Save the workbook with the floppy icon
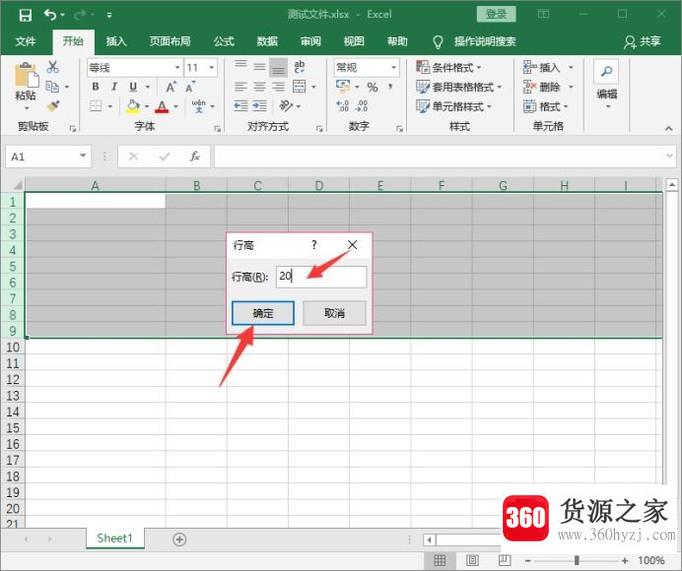This screenshot has height=571, width=682. 25,15
